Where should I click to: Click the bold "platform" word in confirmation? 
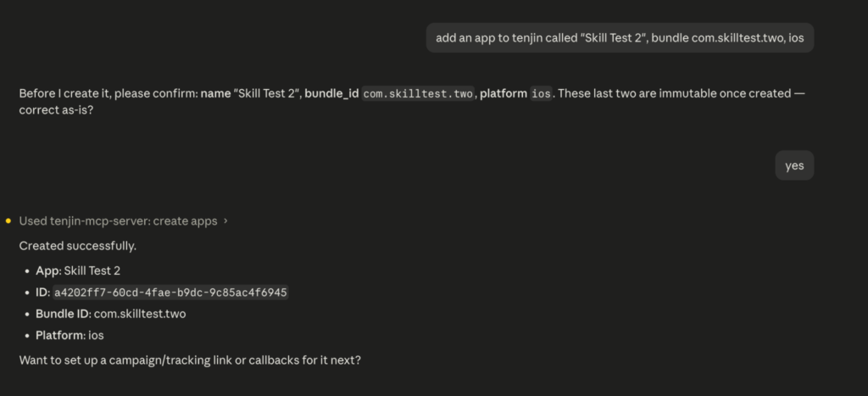pos(504,93)
